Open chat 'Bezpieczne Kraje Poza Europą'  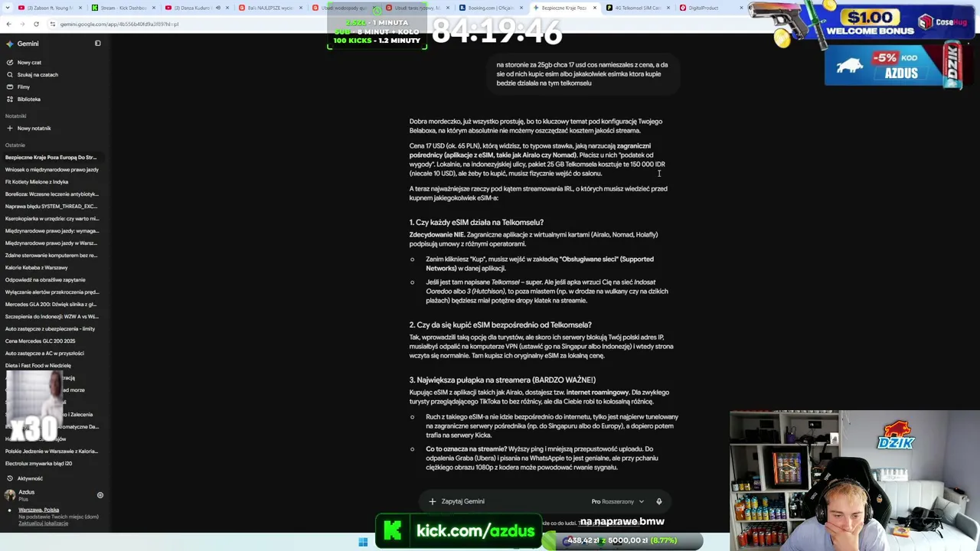51,158
